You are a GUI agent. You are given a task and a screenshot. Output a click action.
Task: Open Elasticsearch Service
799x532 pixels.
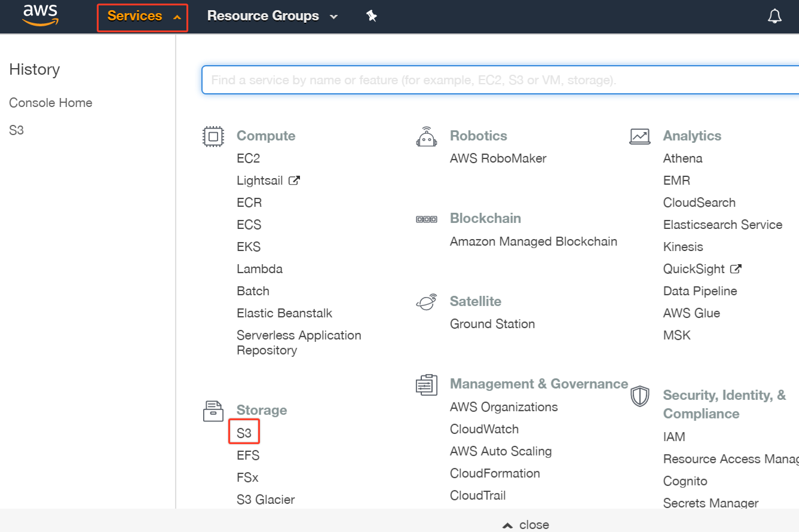[x=723, y=225]
